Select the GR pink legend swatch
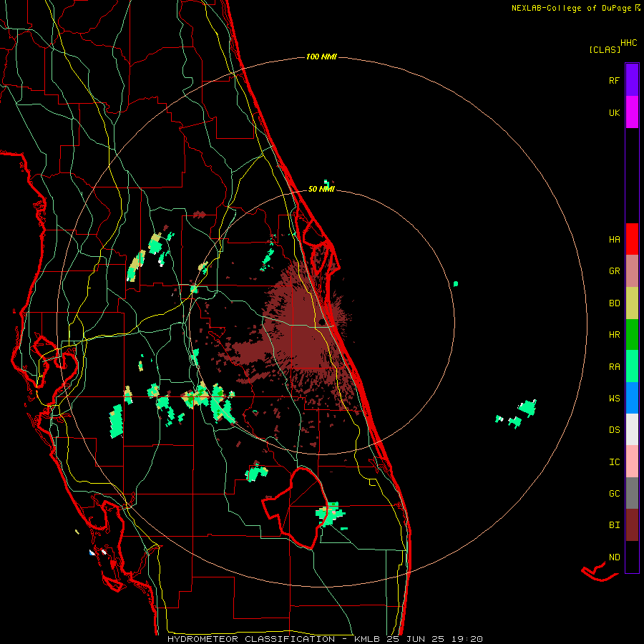 pyautogui.click(x=632, y=271)
